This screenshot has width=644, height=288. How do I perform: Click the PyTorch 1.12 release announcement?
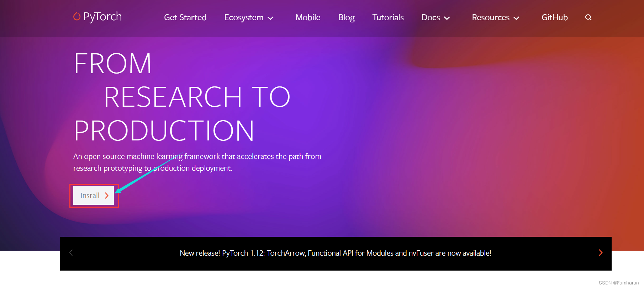click(335, 253)
